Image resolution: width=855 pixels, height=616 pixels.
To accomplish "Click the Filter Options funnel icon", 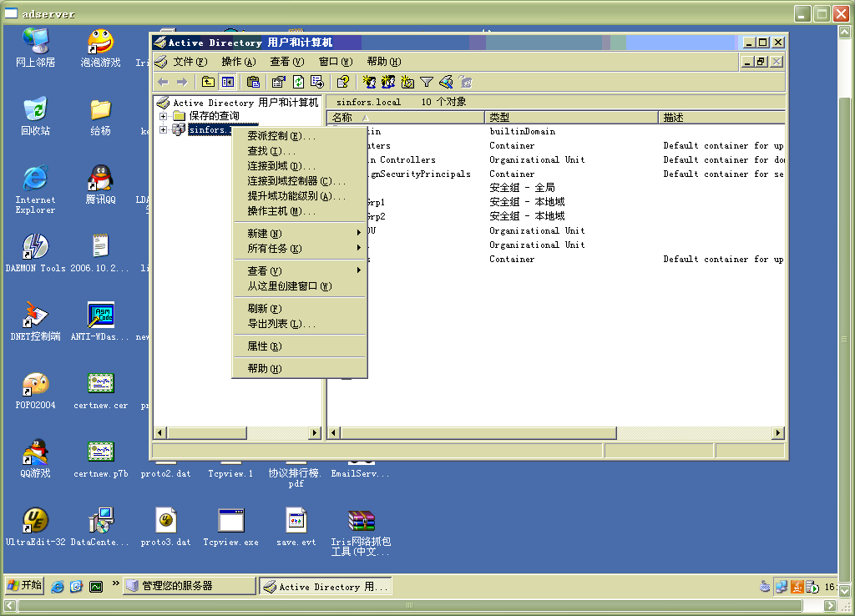I will (x=427, y=82).
